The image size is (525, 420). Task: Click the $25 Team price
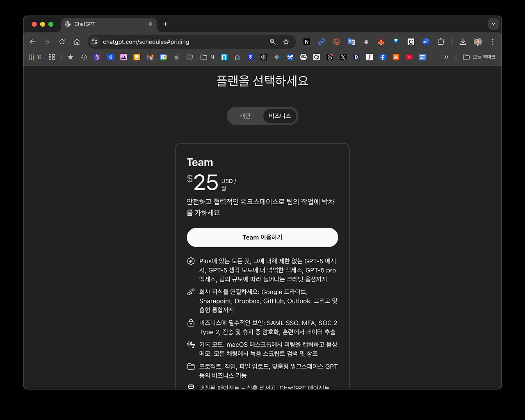[x=203, y=183]
